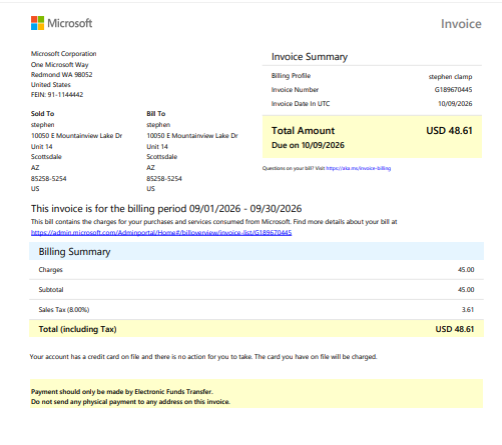Select the 'Invoice Summary' heading
Viewport: 502px width, 445px height.
[309, 57]
